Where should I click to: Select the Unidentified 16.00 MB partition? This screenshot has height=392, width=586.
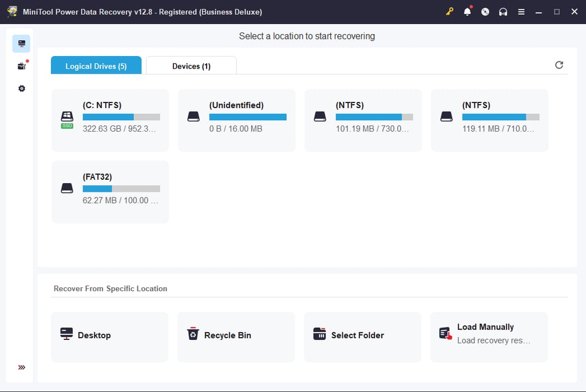click(x=236, y=120)
